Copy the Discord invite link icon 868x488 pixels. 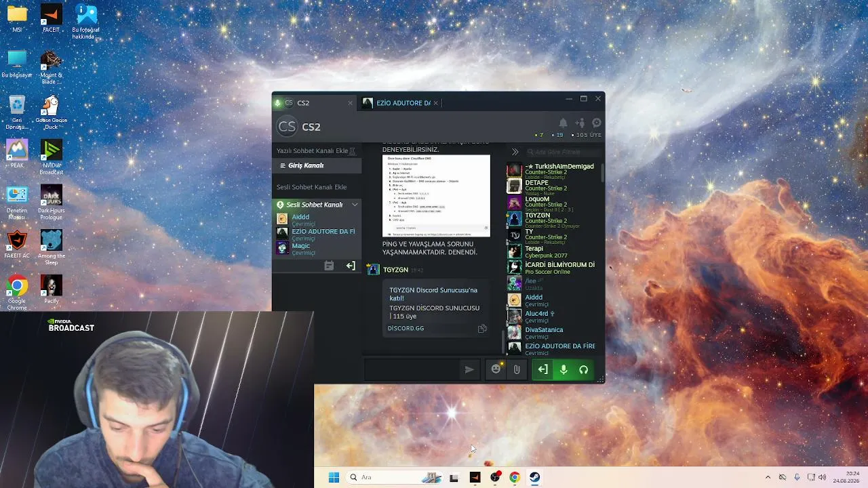[482, 329]
